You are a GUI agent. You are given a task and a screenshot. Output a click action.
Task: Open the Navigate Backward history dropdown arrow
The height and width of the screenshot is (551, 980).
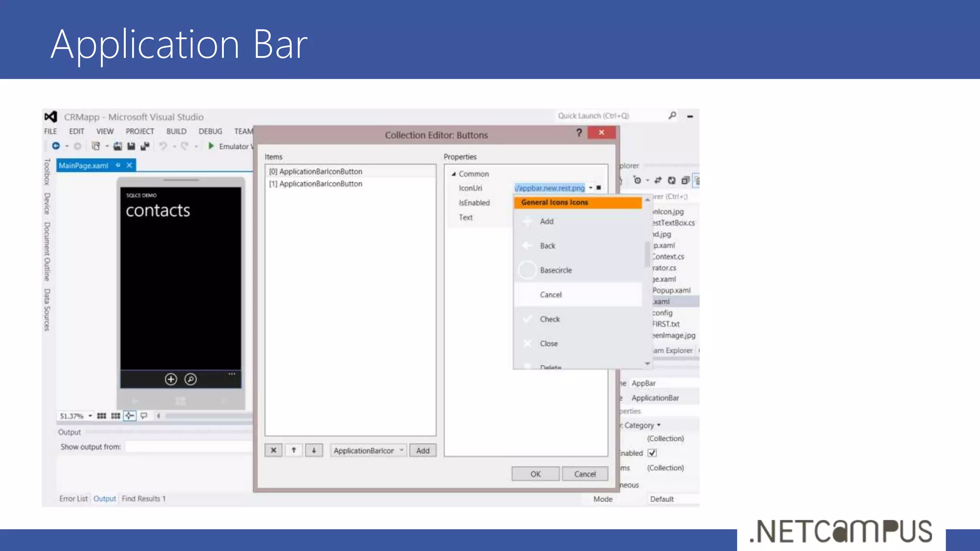pos(67,146)
